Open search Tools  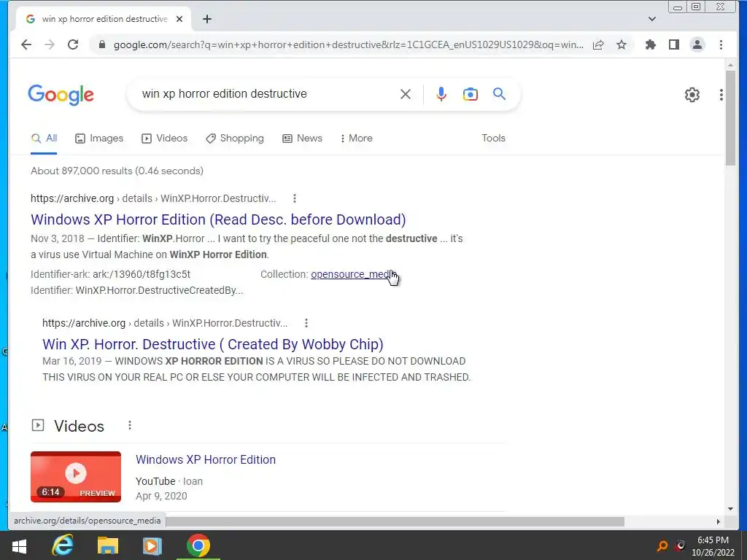tap(493, 138)
